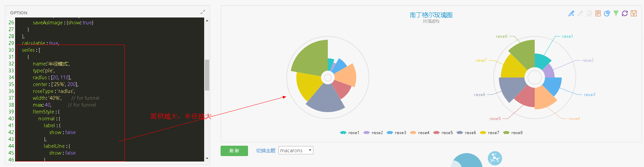Toggle rose5 legend item
This screenshot has height=167, width=644.
click(443, 133)
